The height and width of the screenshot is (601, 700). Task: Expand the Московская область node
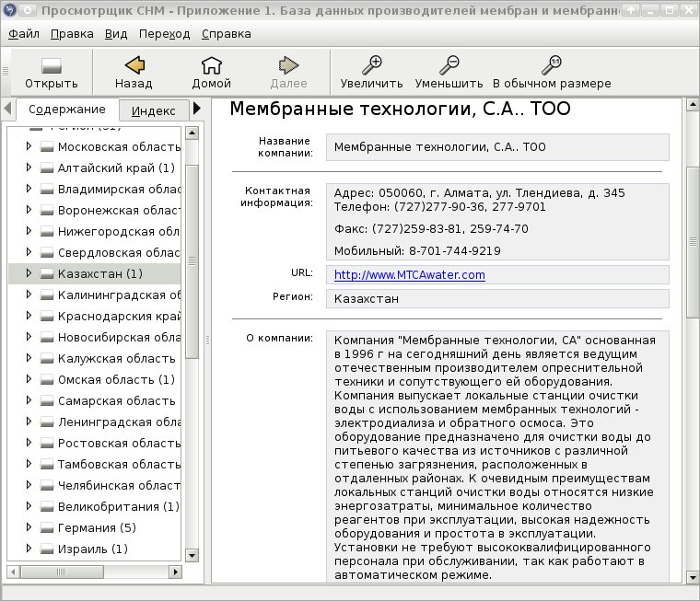click(29, 146)
